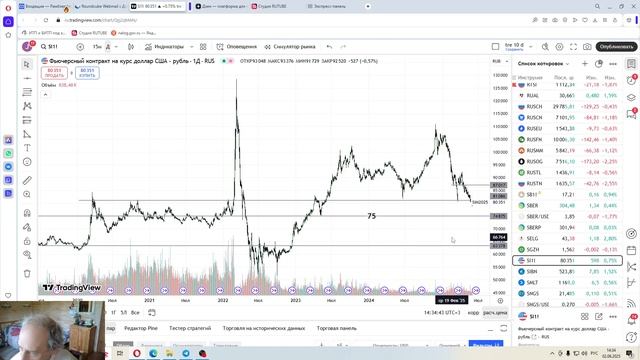
Task: Select the Text annotation tool
Action: pos(27,148)
